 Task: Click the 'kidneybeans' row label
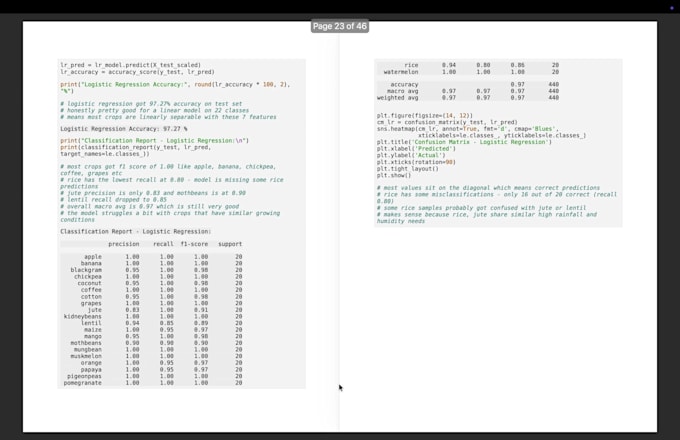[82, 316]
